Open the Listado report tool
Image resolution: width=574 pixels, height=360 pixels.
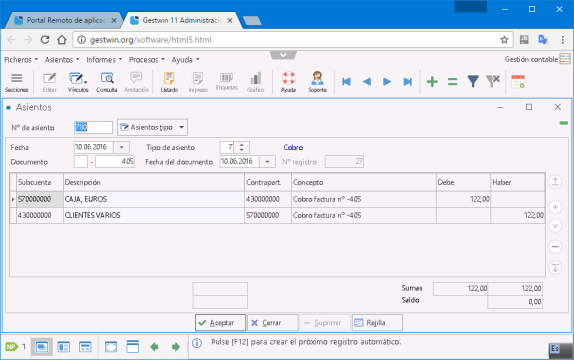pos(169,82)
